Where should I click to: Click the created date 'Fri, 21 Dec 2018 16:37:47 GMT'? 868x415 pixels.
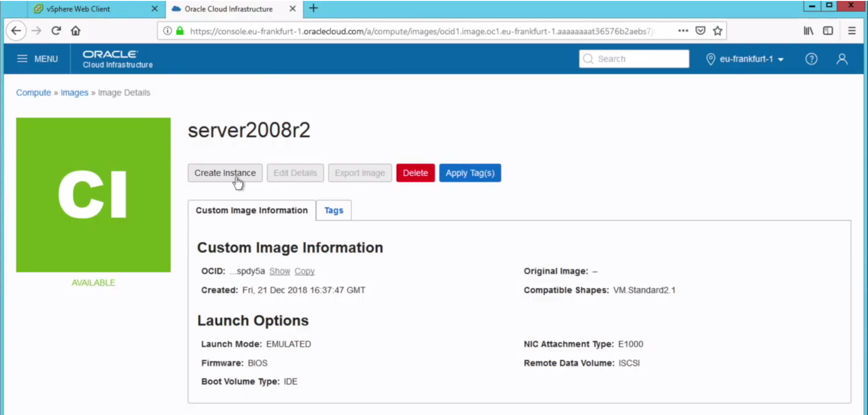point(304,290)
